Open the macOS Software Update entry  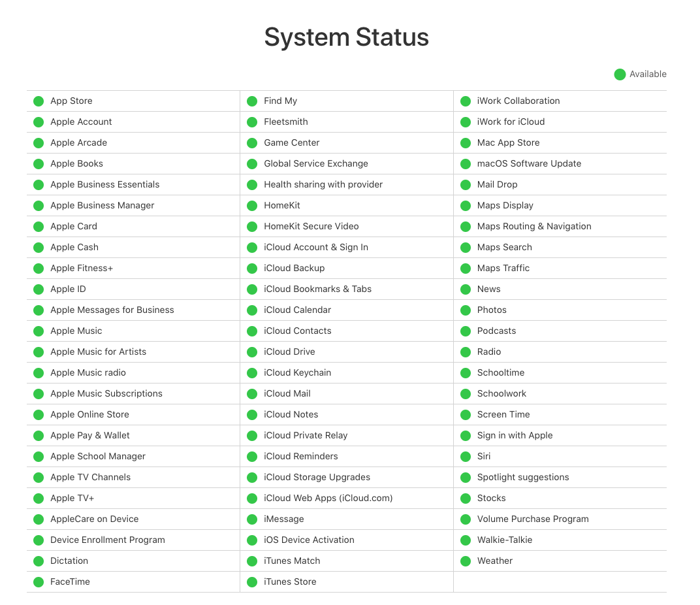529,163
